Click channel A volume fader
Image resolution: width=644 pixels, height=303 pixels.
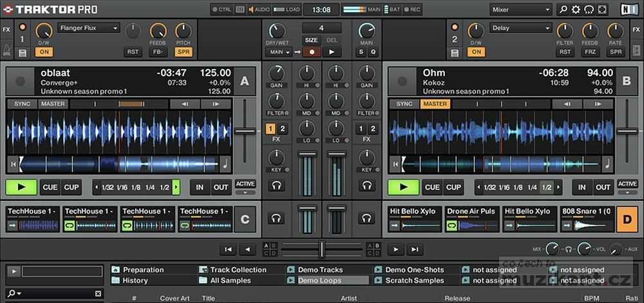point(307,153)
